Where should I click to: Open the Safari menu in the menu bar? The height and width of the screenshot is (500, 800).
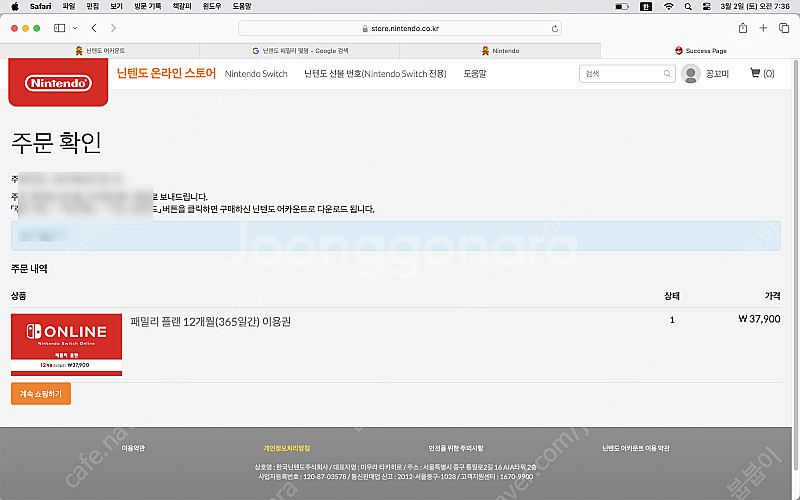40,7
